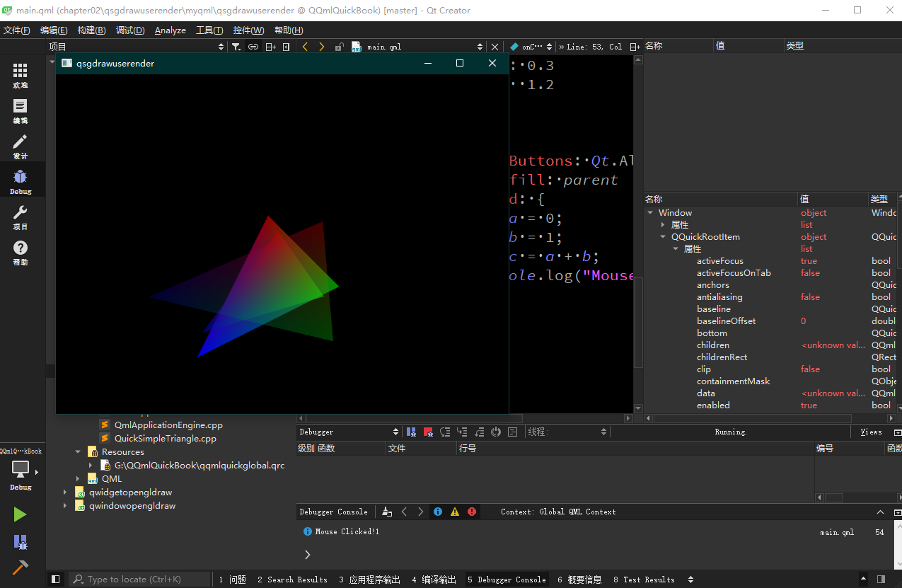Open the Design mode in the sidebar
This screenshot has width=902, height=588.
click(x=20, y=146)
